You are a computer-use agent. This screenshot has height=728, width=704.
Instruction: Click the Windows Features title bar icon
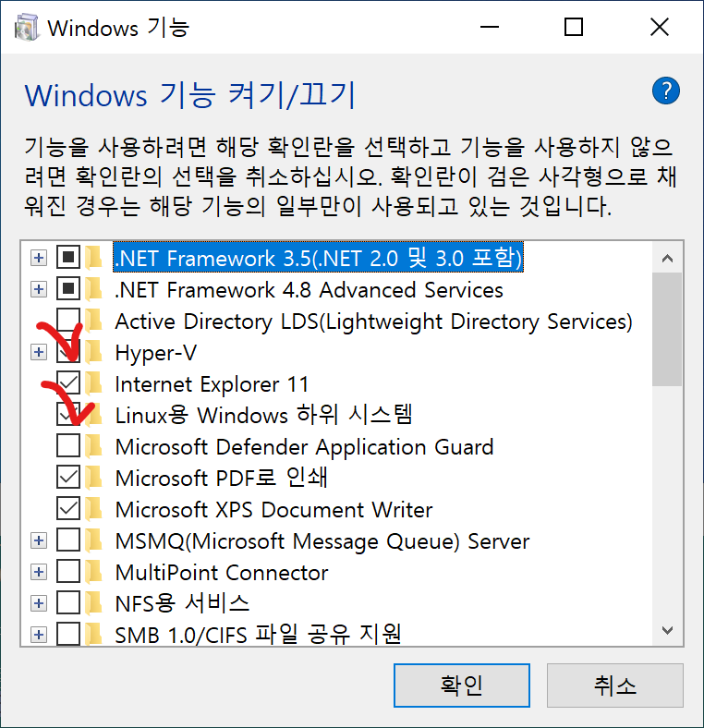(26, 28)
